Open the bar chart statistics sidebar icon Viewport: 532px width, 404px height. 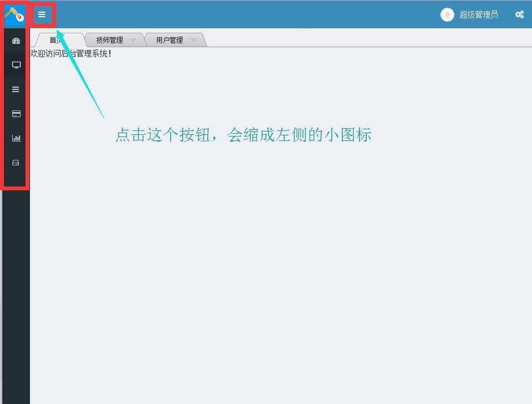16,138
